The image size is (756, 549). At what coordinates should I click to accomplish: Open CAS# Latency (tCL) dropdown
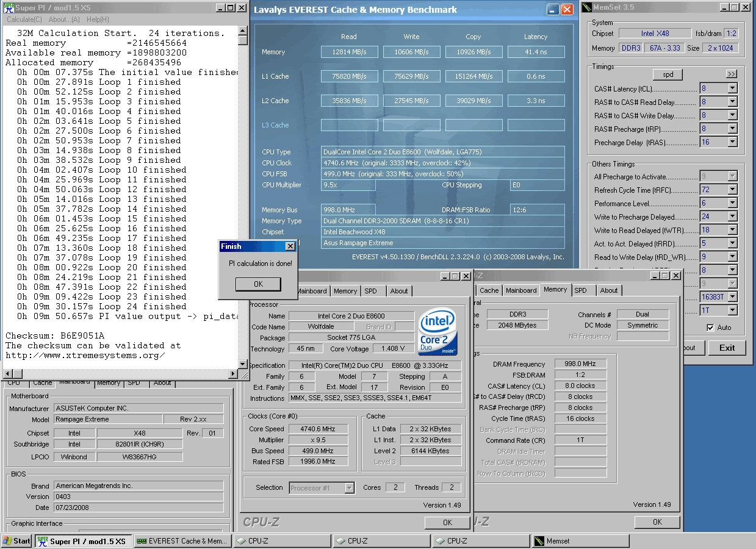tap(732, 89)
